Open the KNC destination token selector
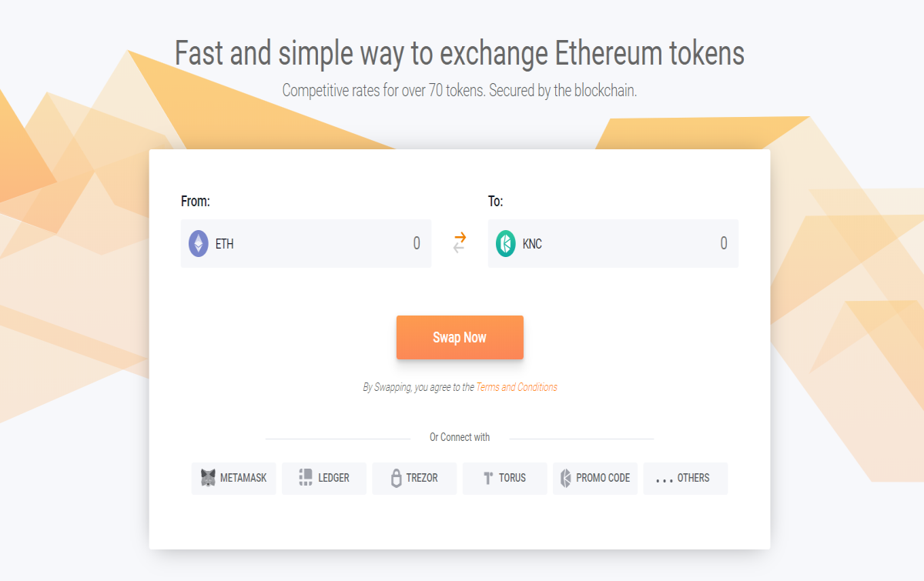This screenshot has height=581, width=924. coord(519,244)
